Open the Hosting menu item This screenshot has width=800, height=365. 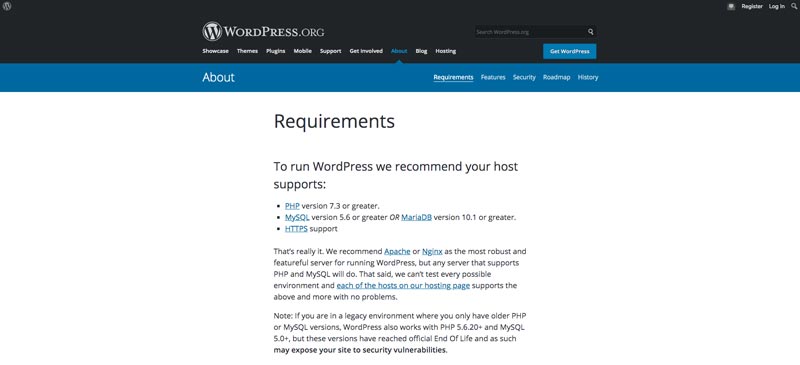(445, 51)
